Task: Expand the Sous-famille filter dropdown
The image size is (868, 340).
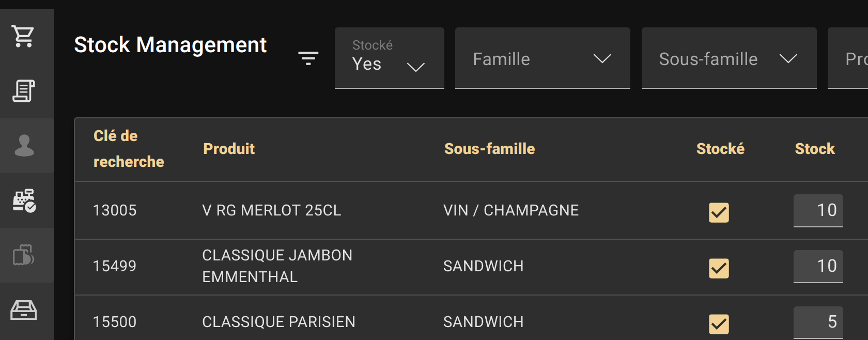Action: click(x=729, y=58)
